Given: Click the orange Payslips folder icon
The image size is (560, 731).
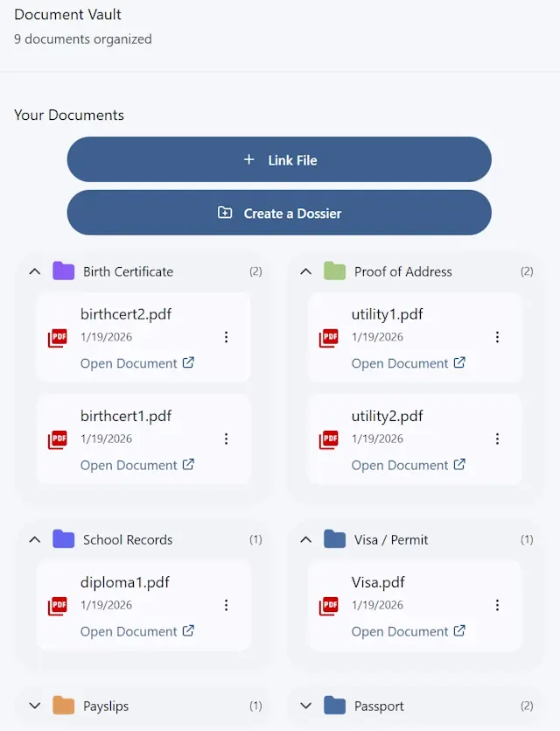Looking at the screenshot, I should point(64,706).
